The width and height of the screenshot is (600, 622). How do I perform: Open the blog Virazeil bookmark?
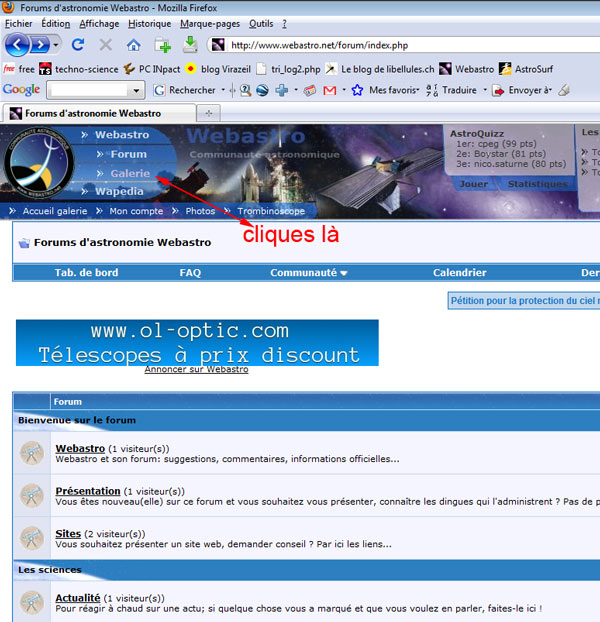tap(219, 69)
